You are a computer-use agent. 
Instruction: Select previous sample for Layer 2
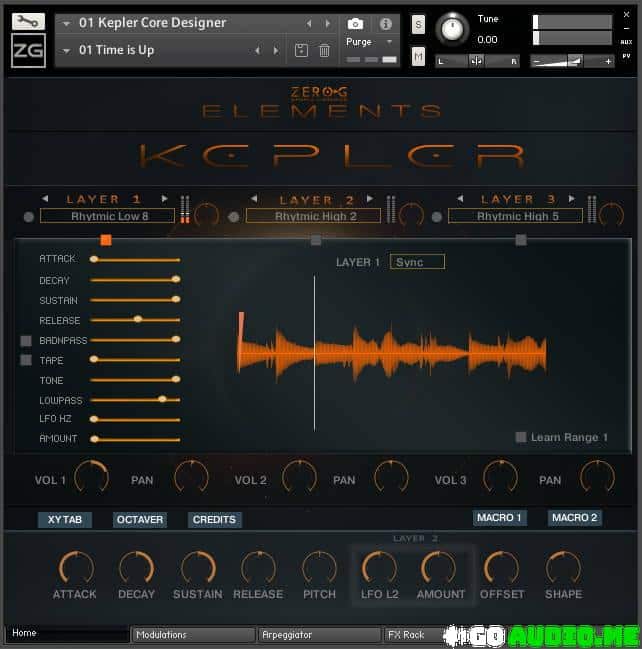pos(254,199)
